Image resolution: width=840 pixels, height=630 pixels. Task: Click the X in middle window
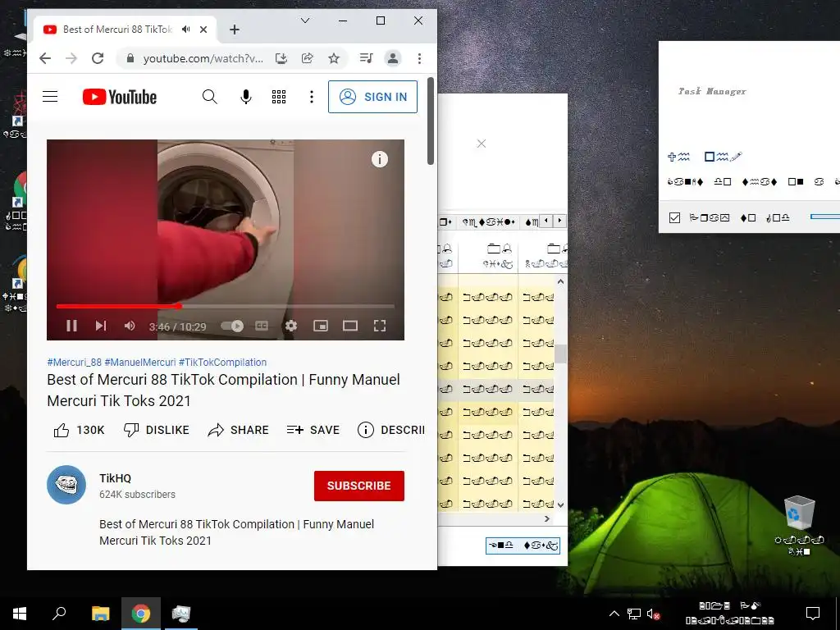(481, 144)
